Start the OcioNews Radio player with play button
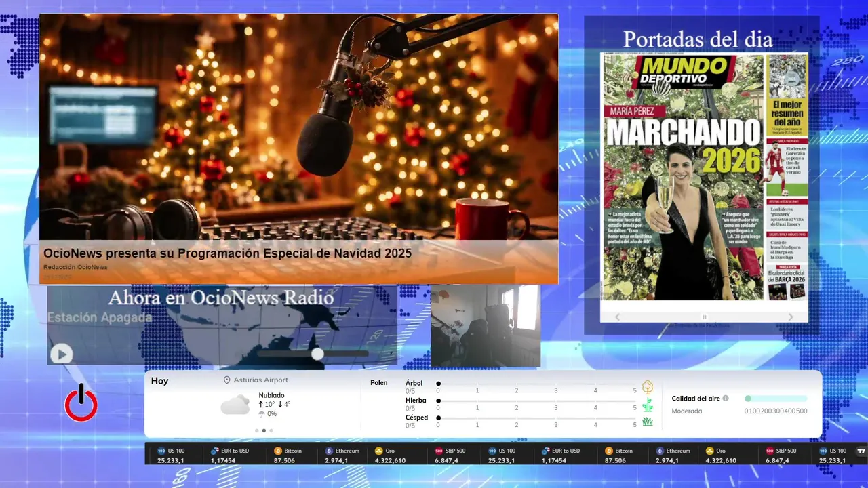The width and height of the screenshot is (868, 488). [x=61, y=354]
